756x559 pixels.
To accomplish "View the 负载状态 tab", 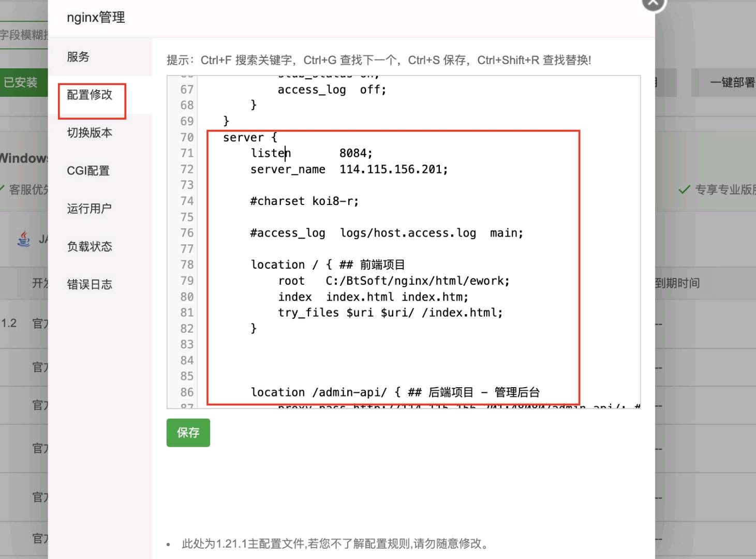I will click(90, 246).
